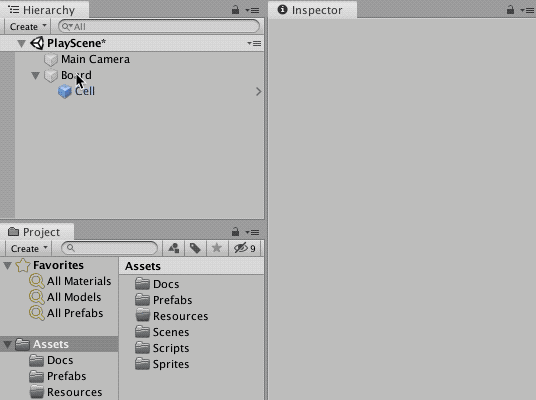Click the Project search magnifier icon

71,248
